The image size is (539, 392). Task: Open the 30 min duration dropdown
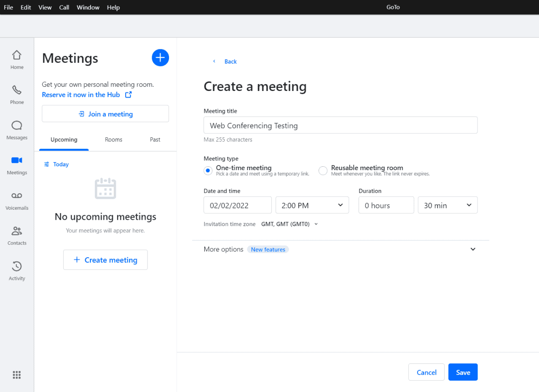click(448, 205)
